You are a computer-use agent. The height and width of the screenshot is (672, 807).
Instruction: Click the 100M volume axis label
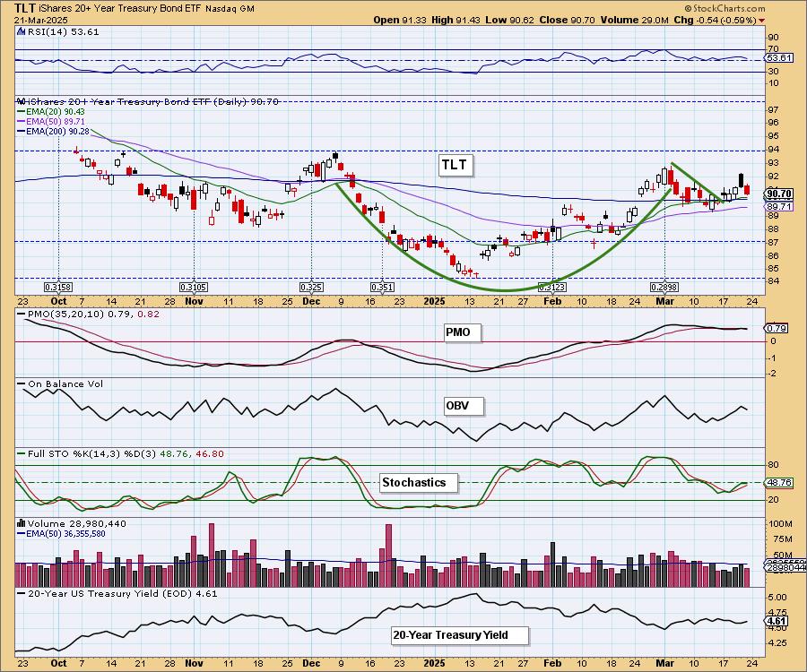[x=781, y=524]
